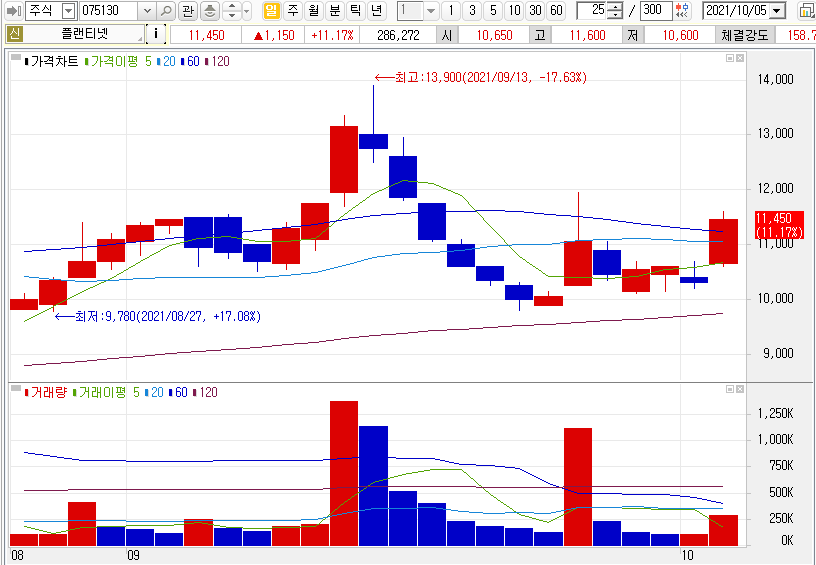Click the 관 watchlist button

(188, 10)
